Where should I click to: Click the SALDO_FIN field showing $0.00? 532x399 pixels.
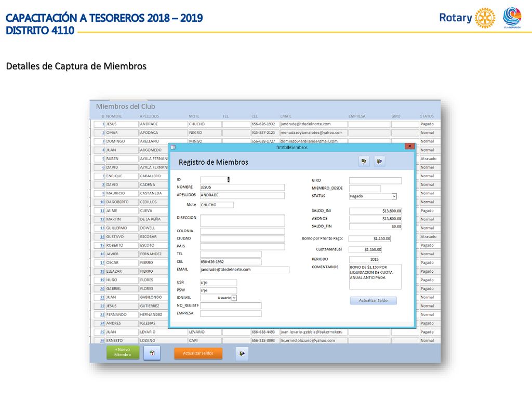(x=375, y=227)
